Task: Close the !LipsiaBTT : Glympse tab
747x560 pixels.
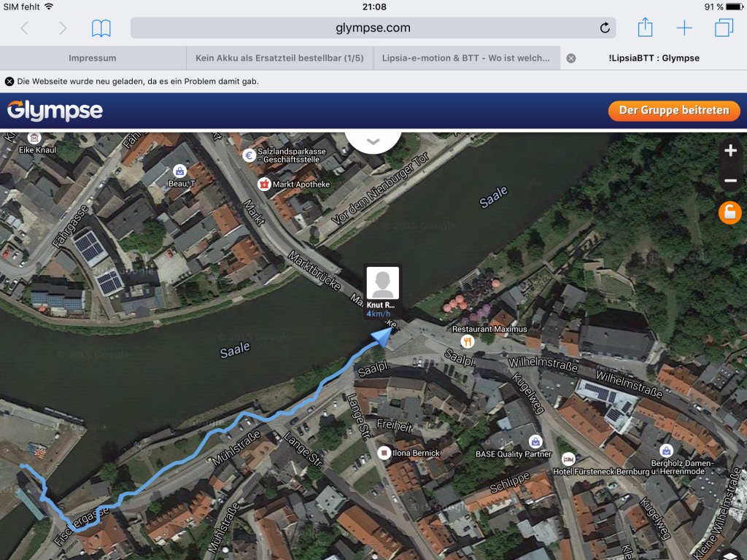Action: click(x=571, y=58)
